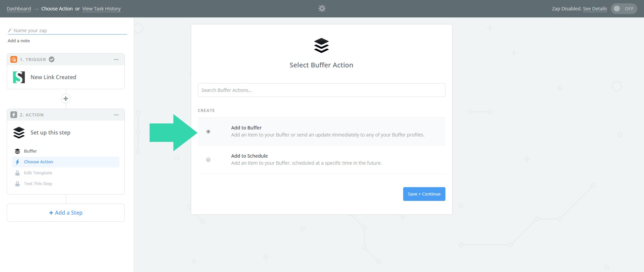Click the gray action lightning bolt icon
This screenshot has height=272, width=644.
14,115
